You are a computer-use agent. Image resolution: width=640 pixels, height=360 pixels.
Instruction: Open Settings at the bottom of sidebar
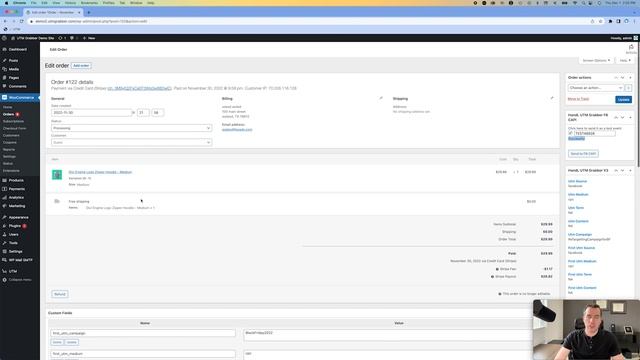click(x=16, y=251)
